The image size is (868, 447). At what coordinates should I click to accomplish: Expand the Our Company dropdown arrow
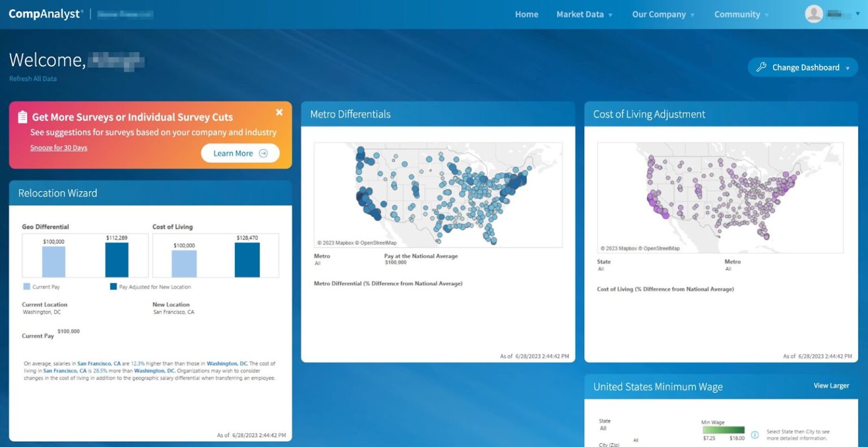tap(692, 15)
